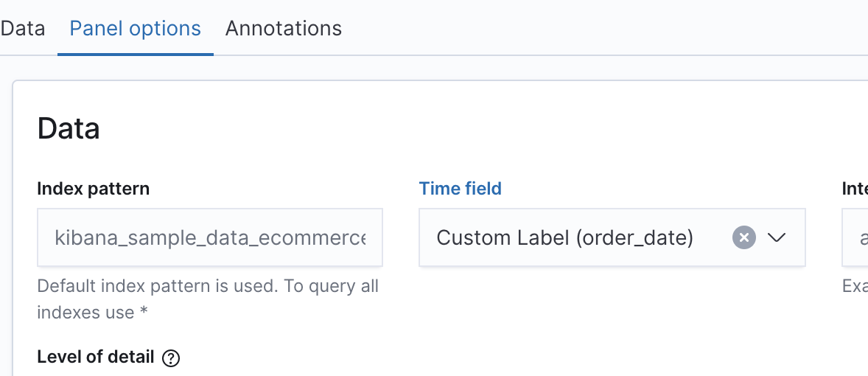Image resolution: width=868 pixels, height=376 pixels.
Task: Click the partially visible Interval input box
Action: coord(855,237)
